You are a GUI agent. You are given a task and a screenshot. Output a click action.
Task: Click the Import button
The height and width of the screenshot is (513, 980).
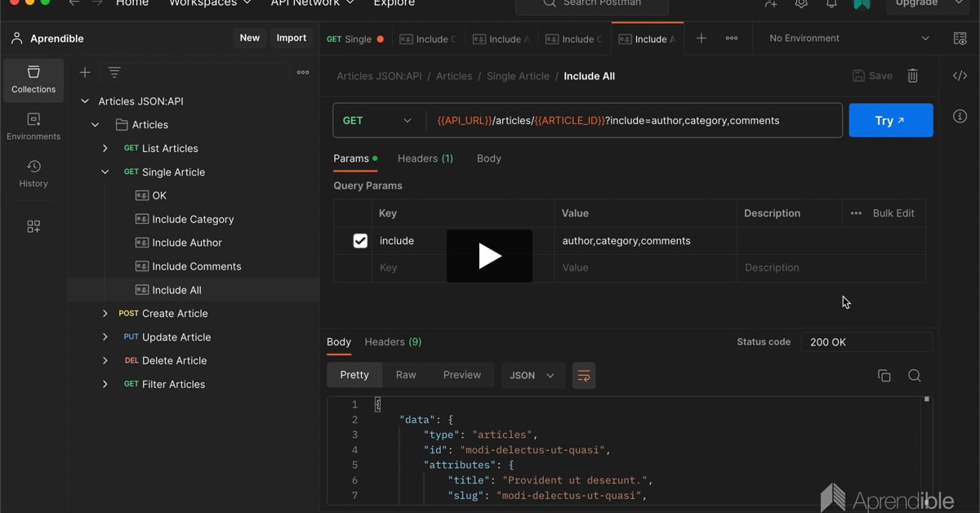click(x=292, y=38)
